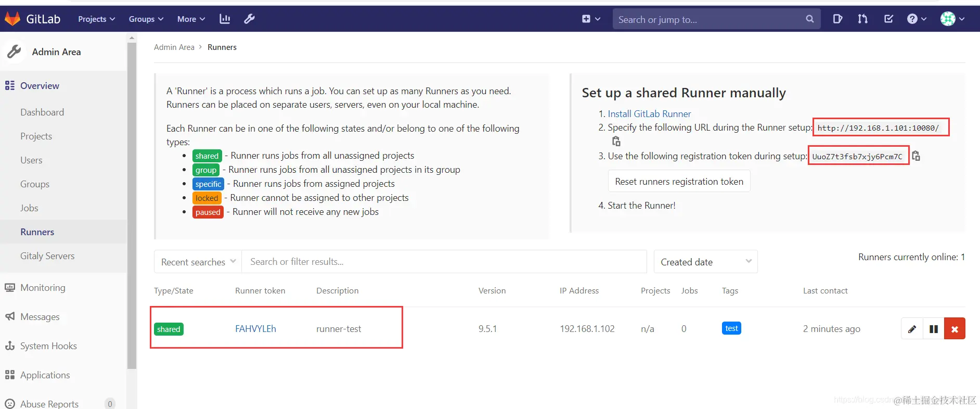Click the Admin Area wrench avatar in sidebar

point(14,52)
